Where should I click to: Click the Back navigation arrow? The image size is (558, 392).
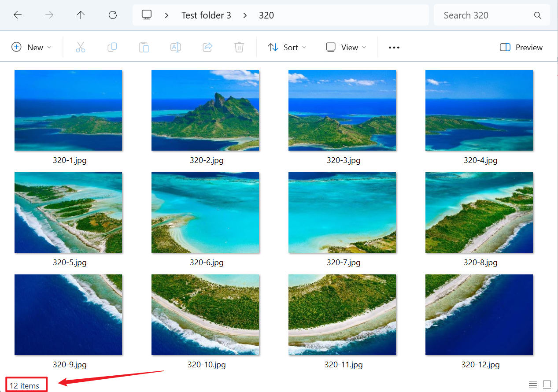(x=18, y=15)
